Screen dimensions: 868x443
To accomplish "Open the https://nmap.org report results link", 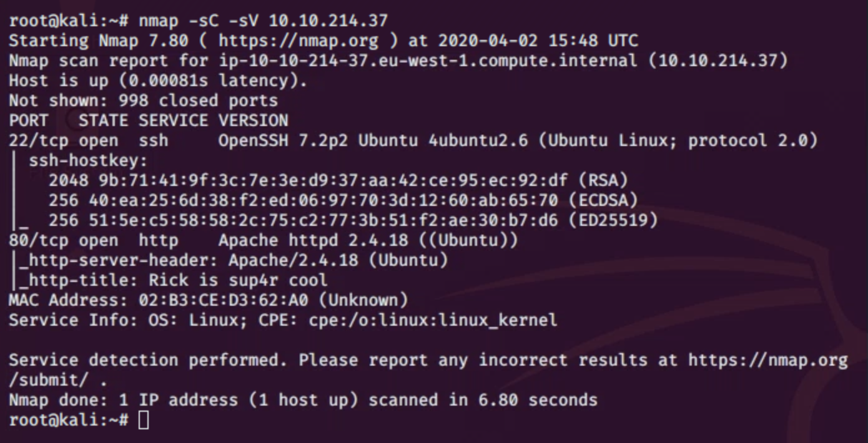I will point(767,360).
